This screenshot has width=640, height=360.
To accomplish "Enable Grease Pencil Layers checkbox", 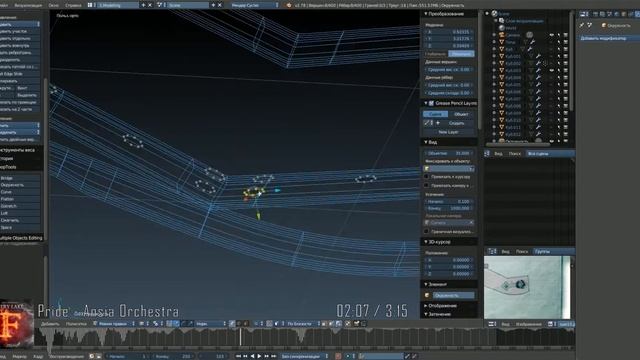I will (431, 103).
